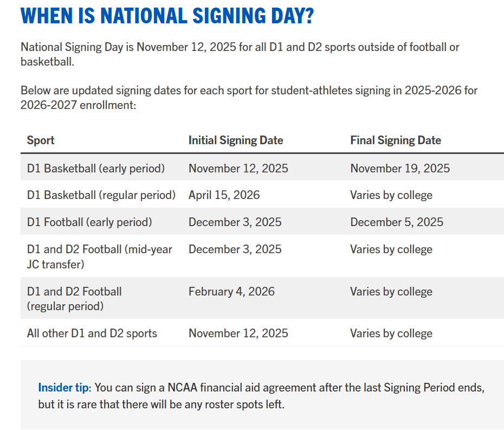
Task: Click 'D1 and D2 Football (regular period)' cell
Action: tap(74, 299)
